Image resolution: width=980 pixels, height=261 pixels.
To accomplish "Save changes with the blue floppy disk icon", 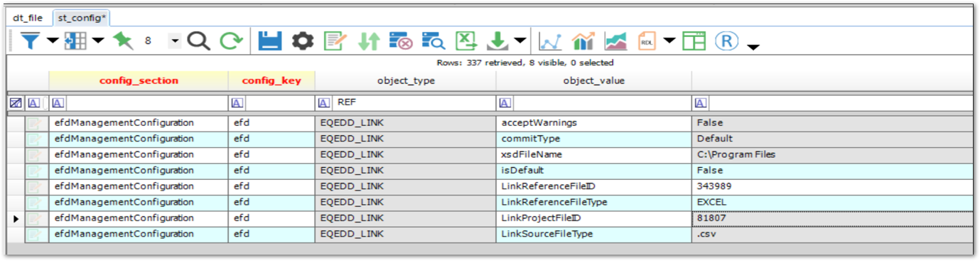I will [x=270, y=41].
